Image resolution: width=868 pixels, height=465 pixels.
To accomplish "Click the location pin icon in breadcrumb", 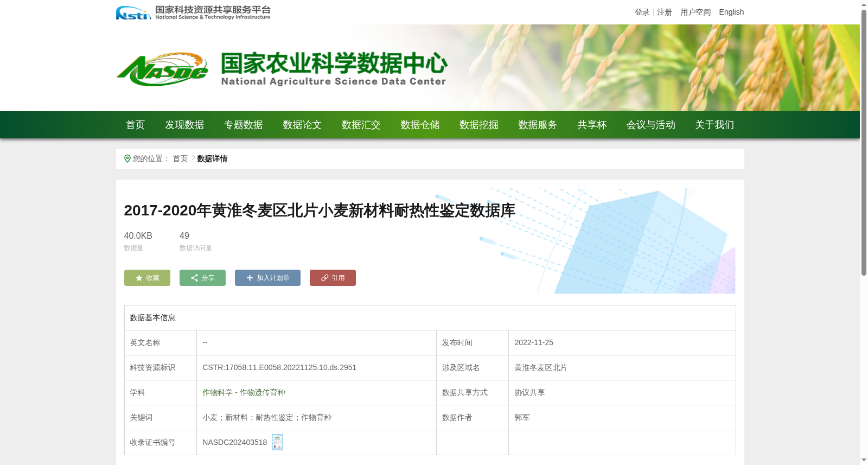I will tap(127, 158).
